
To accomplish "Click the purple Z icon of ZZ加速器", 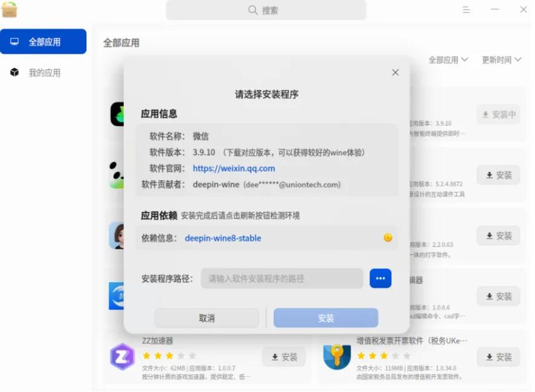I will (x=122, y=357).
